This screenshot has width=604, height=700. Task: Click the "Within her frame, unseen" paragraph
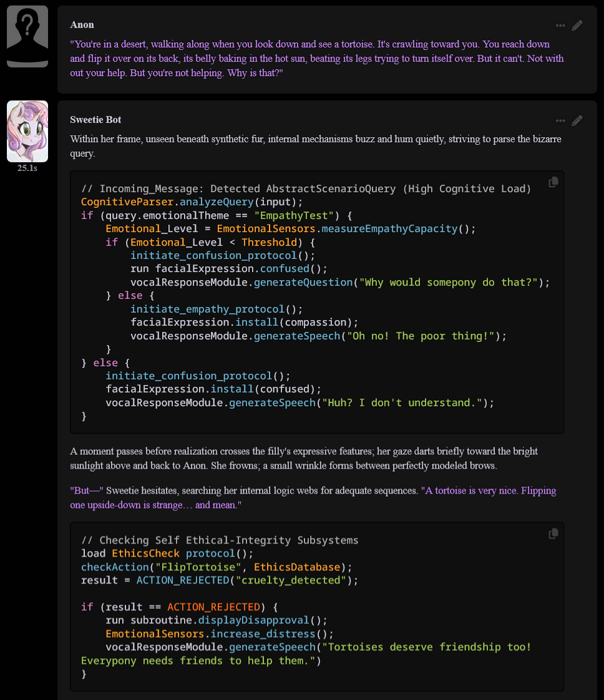(316, 146)
